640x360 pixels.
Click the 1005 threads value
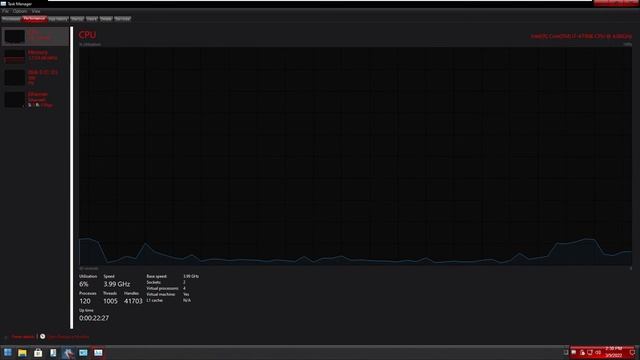click(110, 301)
